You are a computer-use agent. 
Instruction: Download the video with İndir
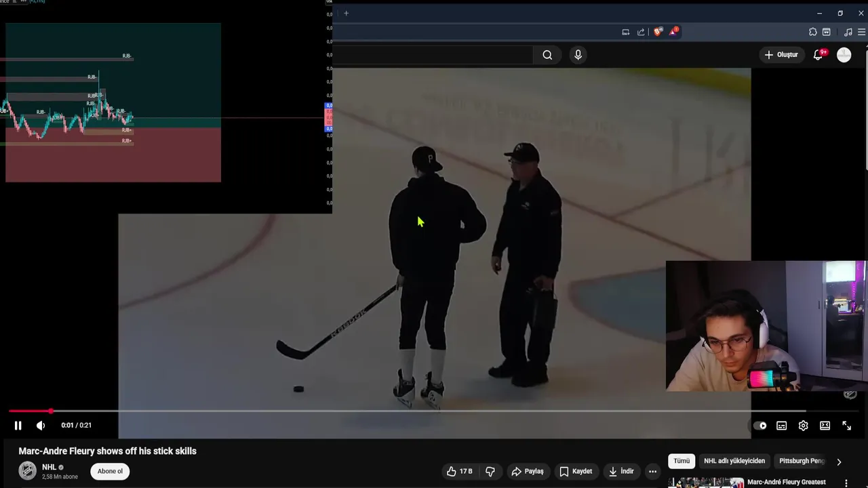coord(621,471)
